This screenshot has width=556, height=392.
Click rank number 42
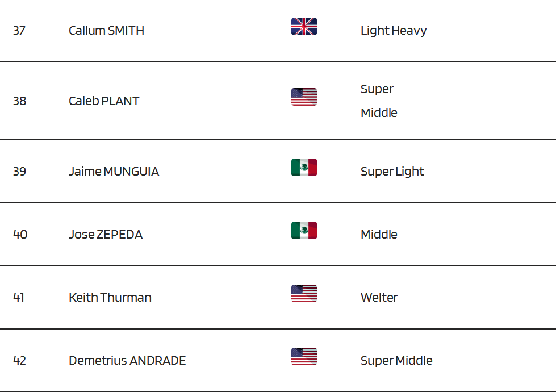pyautogui.click(x=19, y=361)
